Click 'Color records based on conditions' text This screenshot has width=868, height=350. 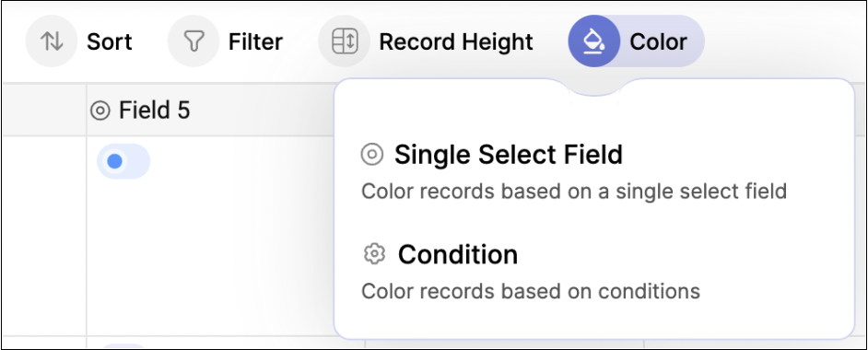pyautogui.click(x=531, y=291)
